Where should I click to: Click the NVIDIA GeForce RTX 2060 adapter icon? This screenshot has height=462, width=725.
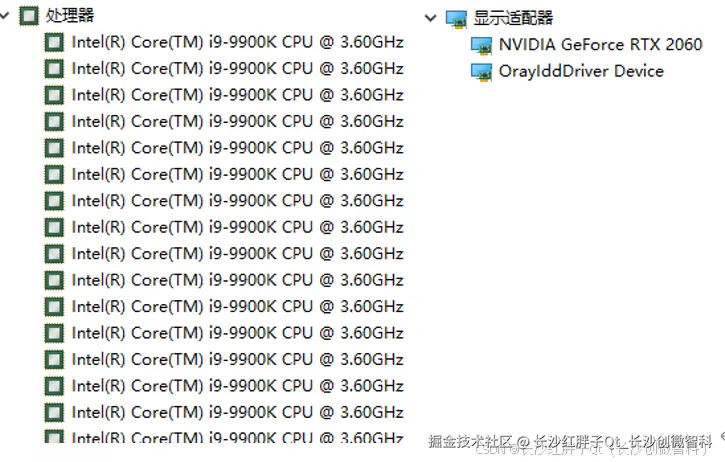pos(481,45)
